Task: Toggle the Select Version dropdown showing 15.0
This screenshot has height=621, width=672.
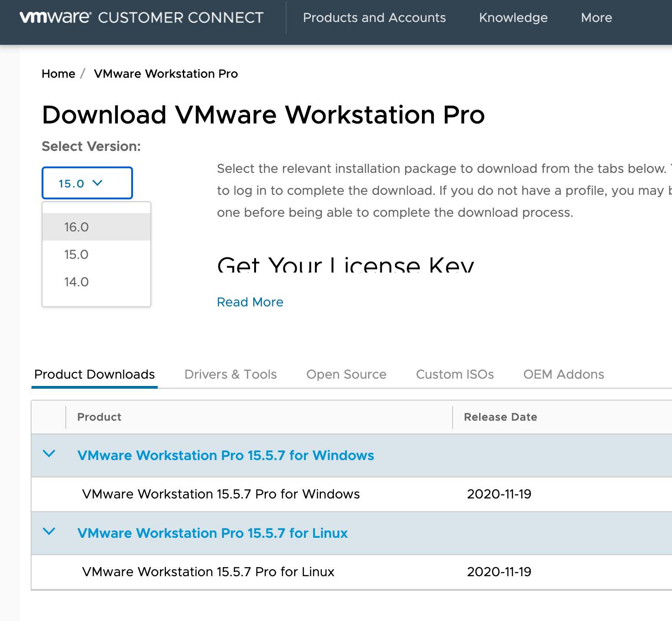Action: click(x=87, y=183)
